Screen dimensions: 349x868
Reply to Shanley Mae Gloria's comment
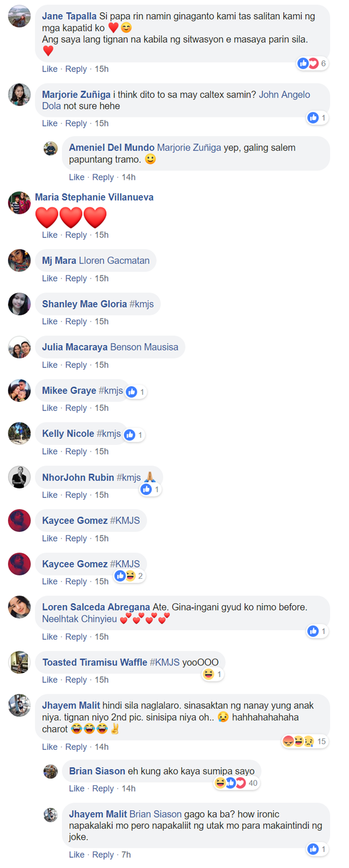pos(76,321)
